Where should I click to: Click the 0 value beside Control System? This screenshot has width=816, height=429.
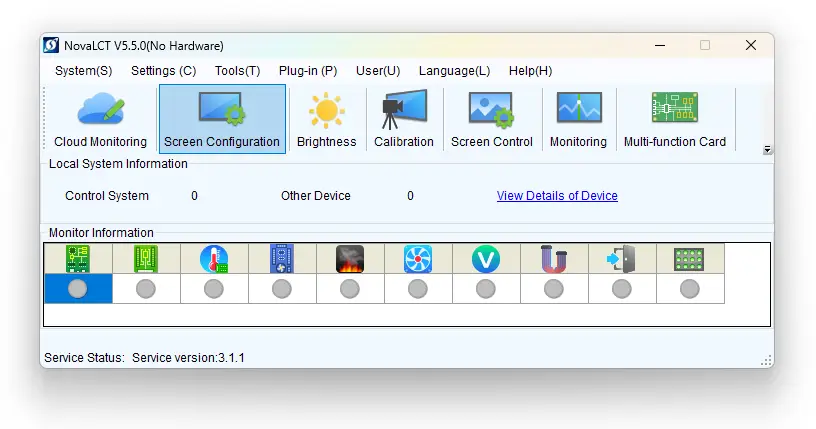coord(194,196)
